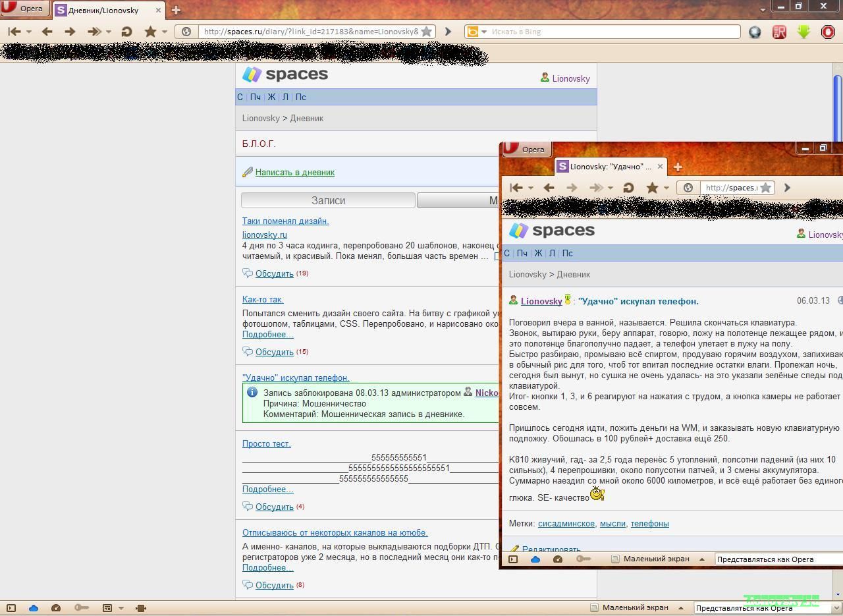Click the reload button in main toolbar
The image size is (843, 616).
[x=127, y=32]
